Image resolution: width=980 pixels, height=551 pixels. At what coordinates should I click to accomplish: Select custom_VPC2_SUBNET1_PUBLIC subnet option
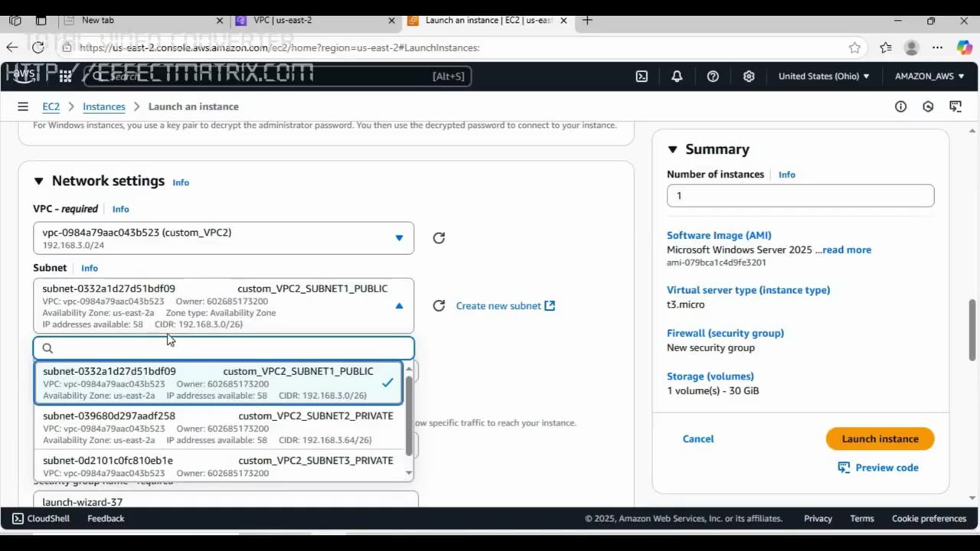tap(218, 383)
